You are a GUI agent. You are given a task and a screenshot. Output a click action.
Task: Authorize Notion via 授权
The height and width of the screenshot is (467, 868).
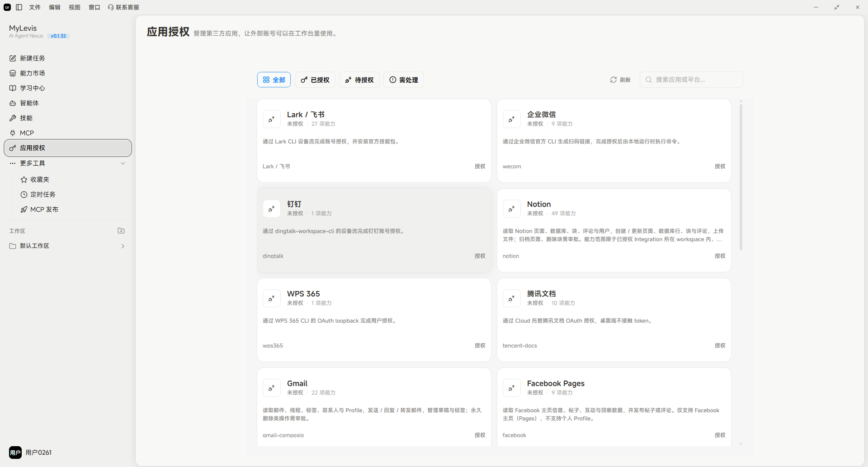click(720, 256)
